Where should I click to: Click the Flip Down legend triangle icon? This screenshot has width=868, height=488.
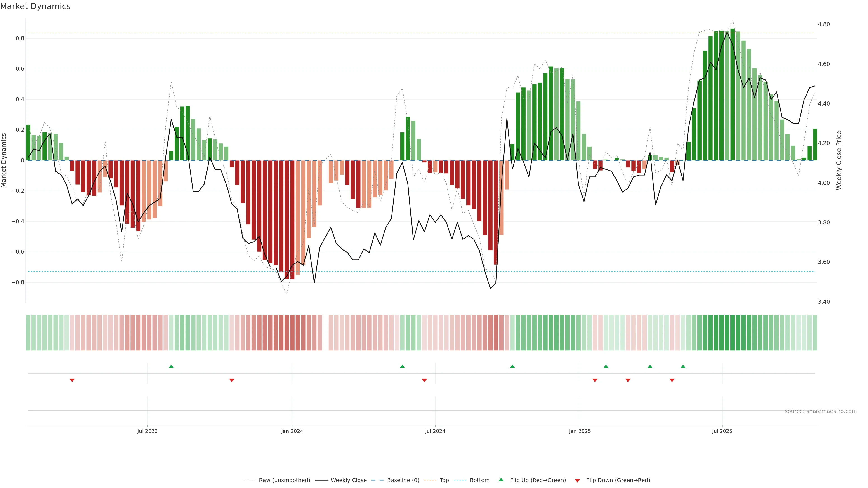click(x=577, y=480)
